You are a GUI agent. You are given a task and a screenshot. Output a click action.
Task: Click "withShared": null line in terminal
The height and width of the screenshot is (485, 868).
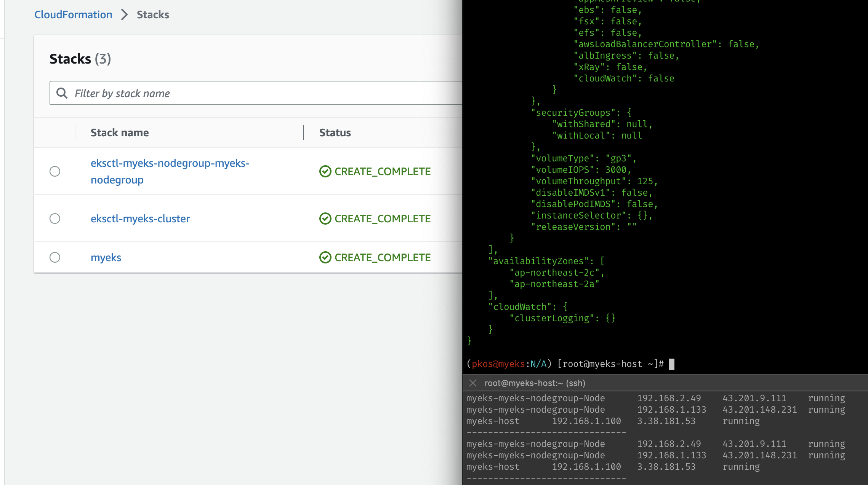[x=602, y=124]
